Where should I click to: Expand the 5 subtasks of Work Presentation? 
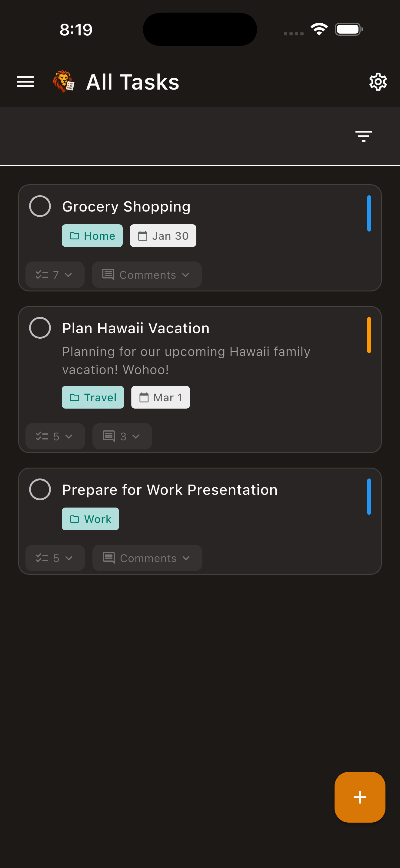55,558
